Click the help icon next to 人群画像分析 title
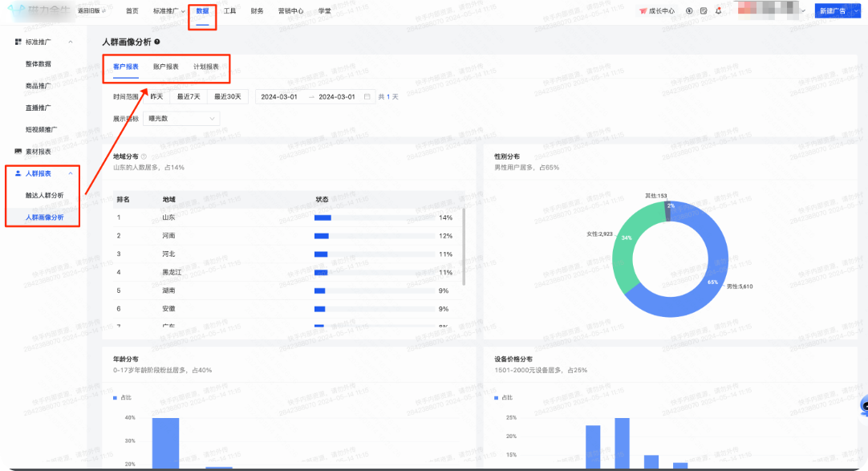868x471 pixels. point(157,42)
